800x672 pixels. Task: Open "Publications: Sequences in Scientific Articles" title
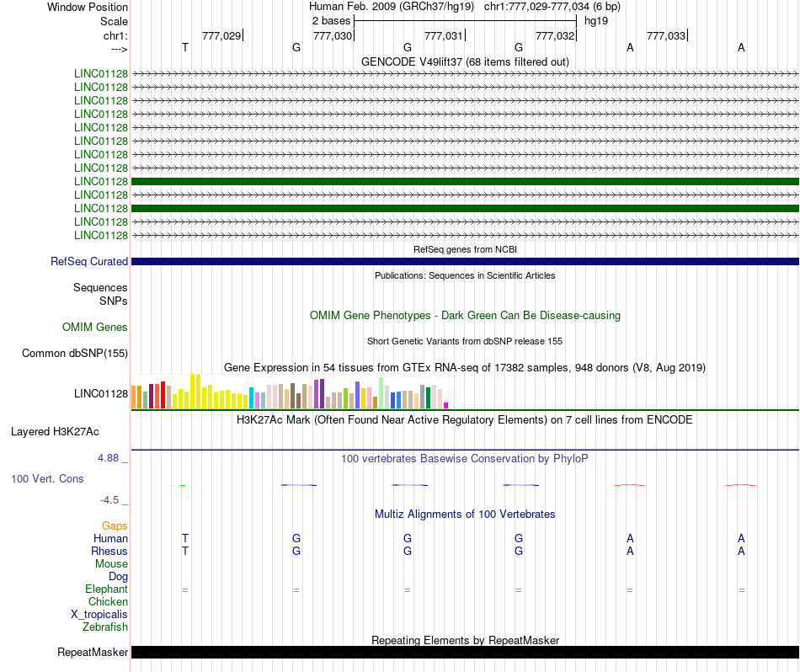tap(465, 275)
